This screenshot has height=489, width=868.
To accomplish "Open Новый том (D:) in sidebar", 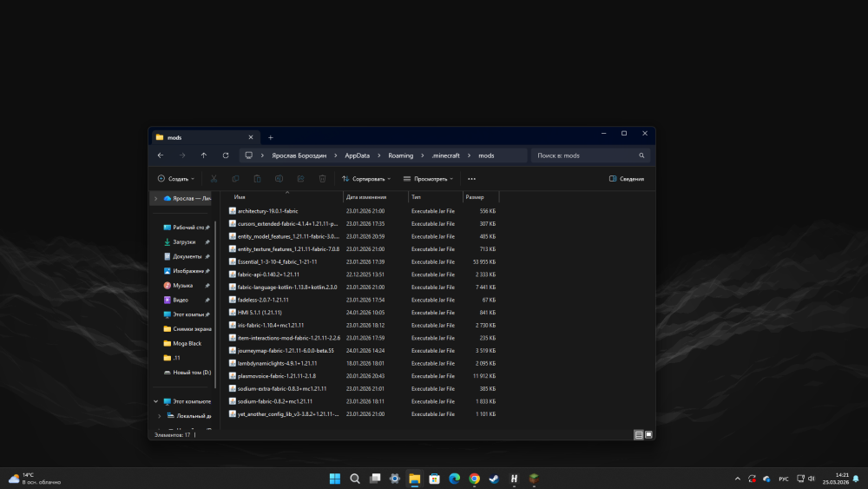I will [x=186, y=372].
